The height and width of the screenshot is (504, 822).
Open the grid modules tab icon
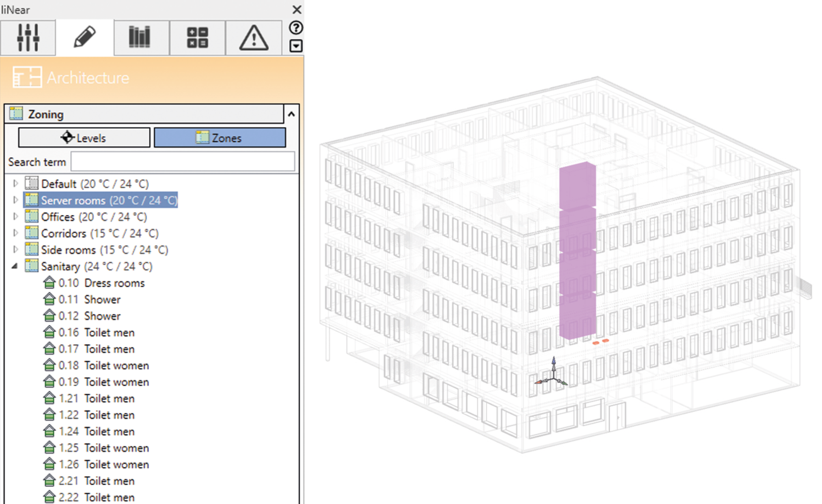197,37
